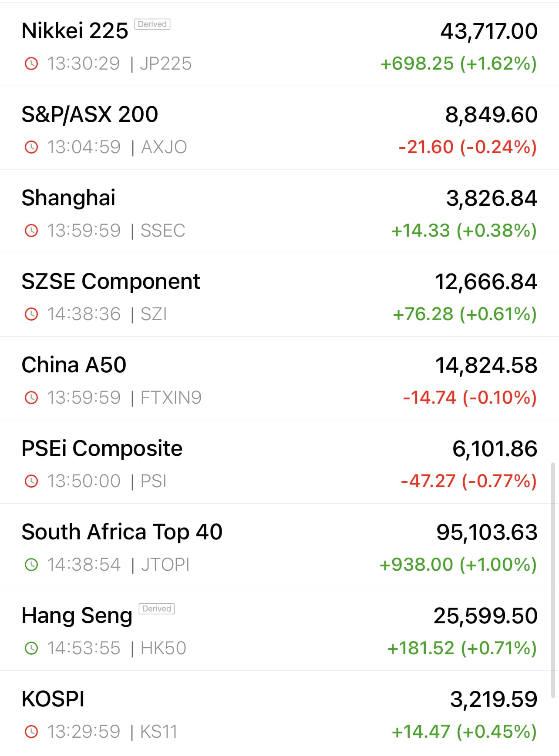Open the SZSE Component index details
The image size is (559, 756).
[111, 282]
